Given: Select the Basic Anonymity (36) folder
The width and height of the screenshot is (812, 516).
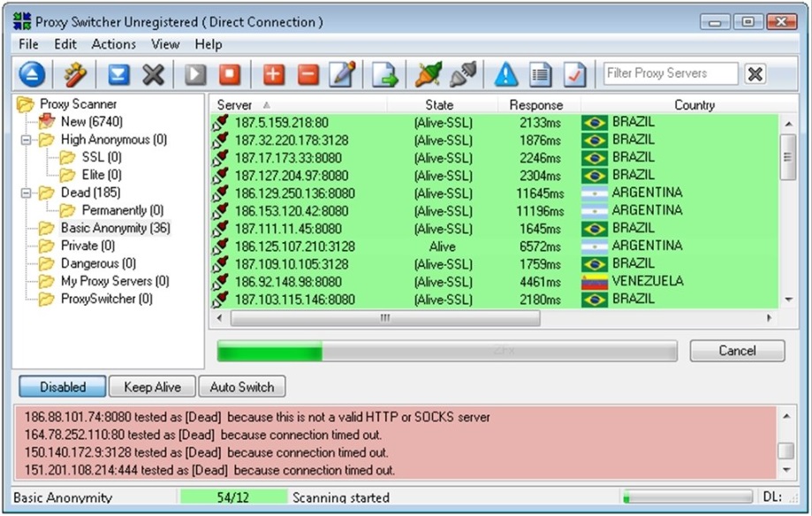Looking at the screenshot, I should (x=115, y=228).
